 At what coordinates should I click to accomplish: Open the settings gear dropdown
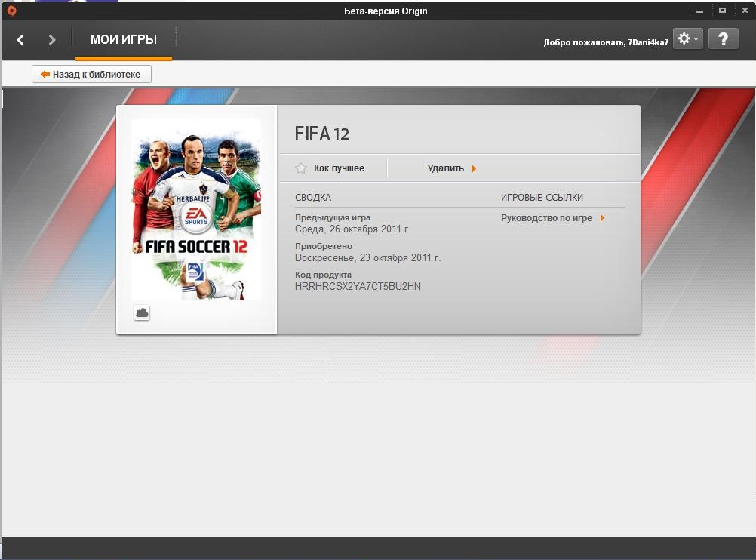pyautogui.click(x=687, y=38)
